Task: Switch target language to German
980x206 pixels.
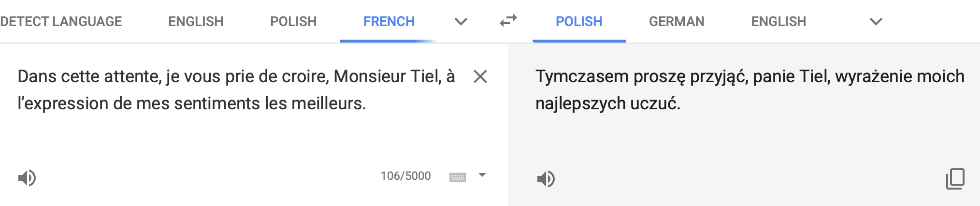Action: pyautogui.click(x=677, y=21)
